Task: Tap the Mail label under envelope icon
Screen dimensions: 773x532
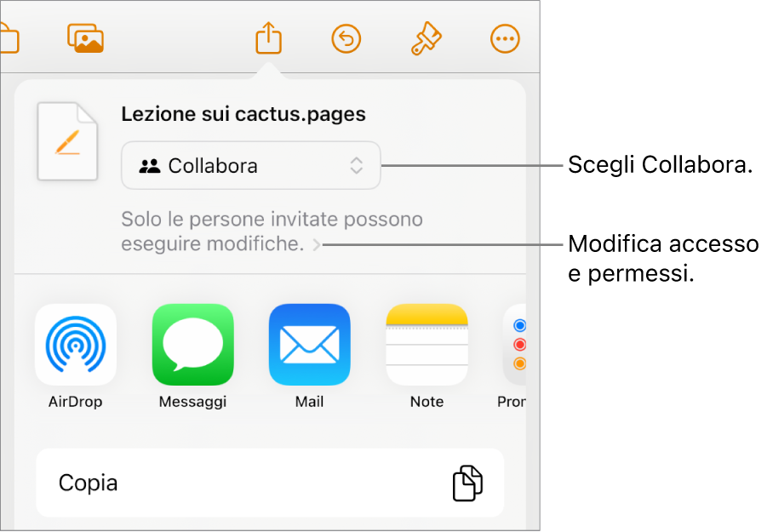Action: 310,402
